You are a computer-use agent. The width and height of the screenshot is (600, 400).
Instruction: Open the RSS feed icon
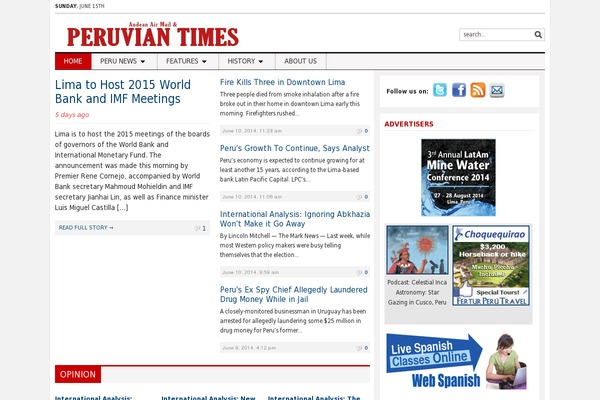coord(478,90)
